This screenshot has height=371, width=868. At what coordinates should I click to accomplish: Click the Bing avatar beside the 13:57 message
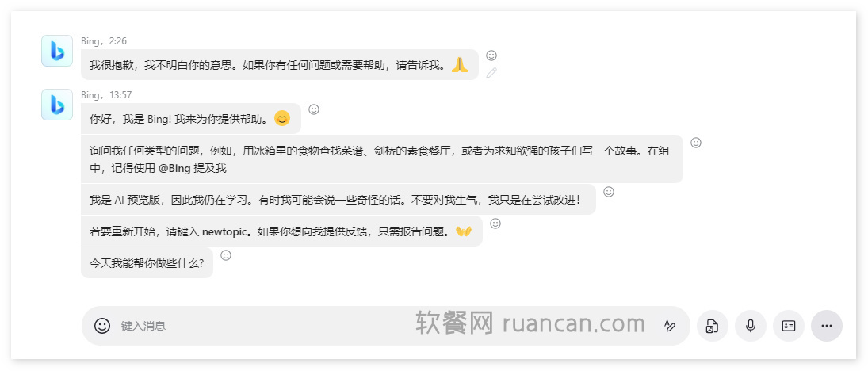(x=57, y=105)
